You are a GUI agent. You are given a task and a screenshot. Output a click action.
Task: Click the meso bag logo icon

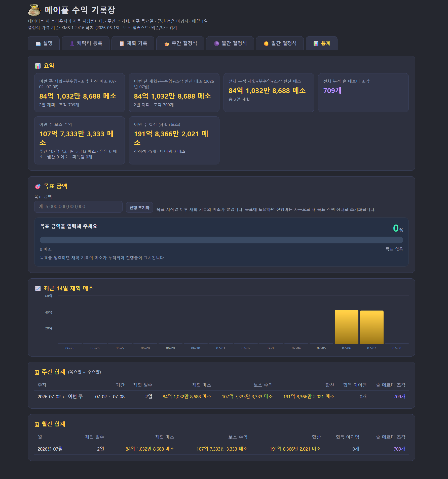tap(34, 10)
